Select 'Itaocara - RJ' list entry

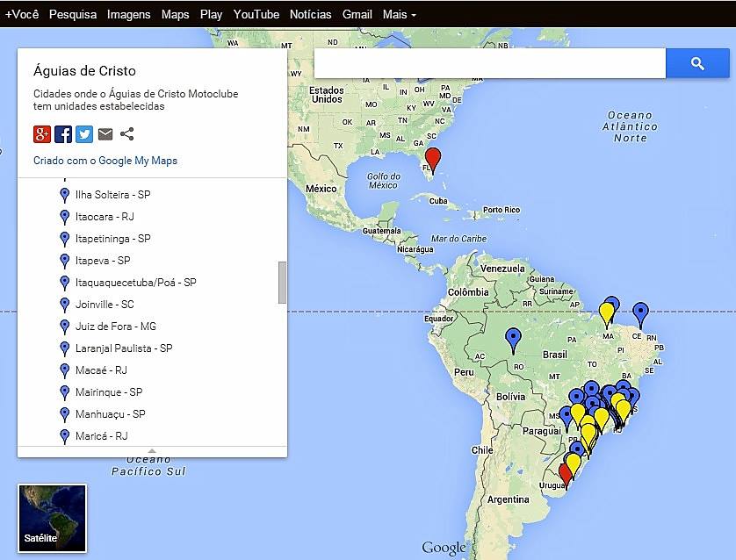pyautogui.click(x=105, y=217)
